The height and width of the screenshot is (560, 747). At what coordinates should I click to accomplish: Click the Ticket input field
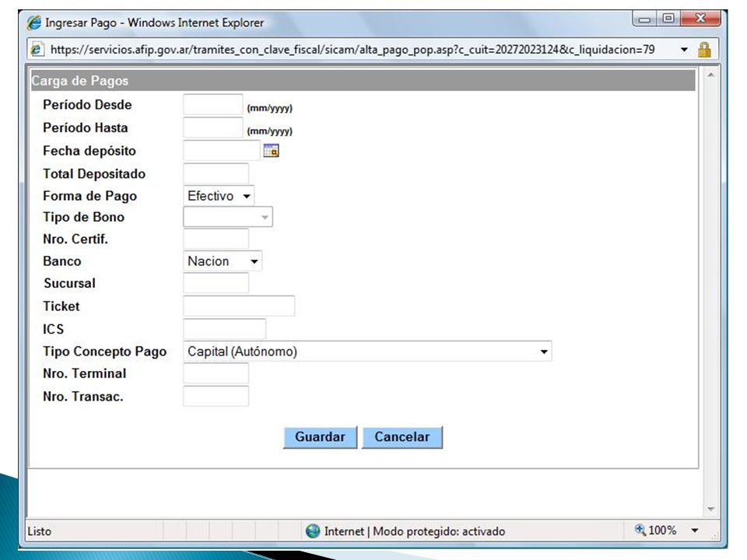tap(239, 306)
